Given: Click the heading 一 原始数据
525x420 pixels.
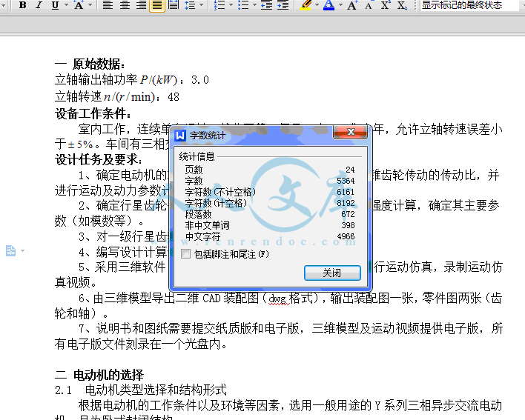Looking at the screenshot, I should click(90, 64).
